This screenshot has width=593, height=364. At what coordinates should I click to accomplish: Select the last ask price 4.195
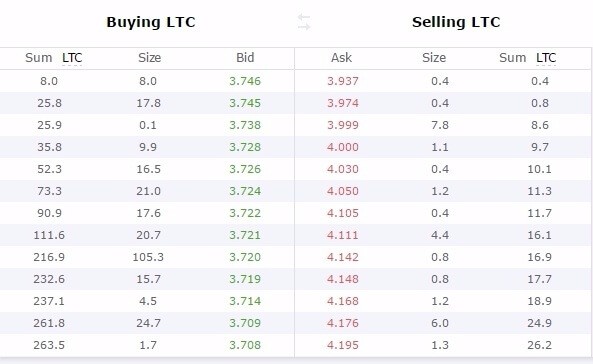(343, 345)
